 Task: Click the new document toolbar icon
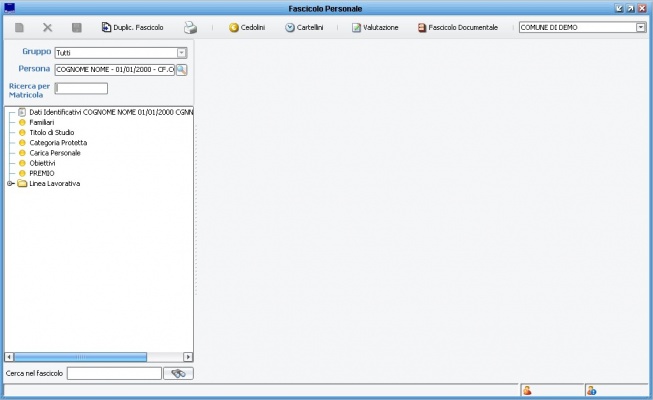(19, 28)
